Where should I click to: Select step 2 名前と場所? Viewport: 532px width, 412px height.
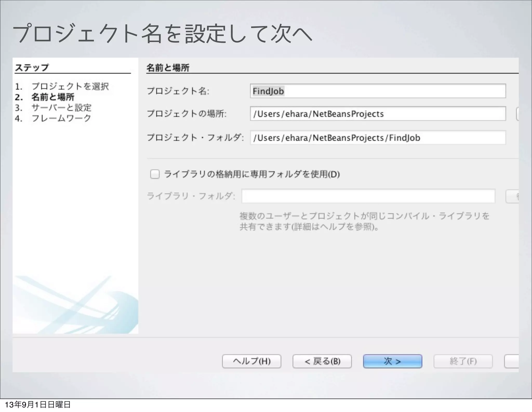(45, 97)
